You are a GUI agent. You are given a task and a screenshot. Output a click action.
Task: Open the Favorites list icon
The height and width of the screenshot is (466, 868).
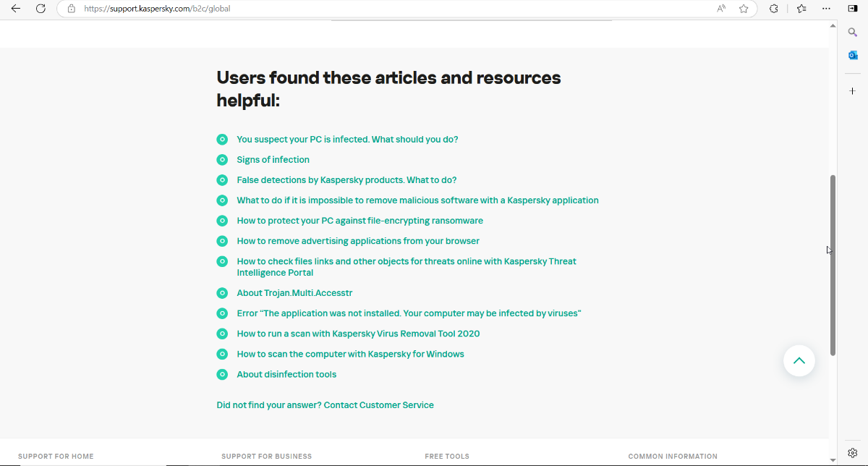801,9
